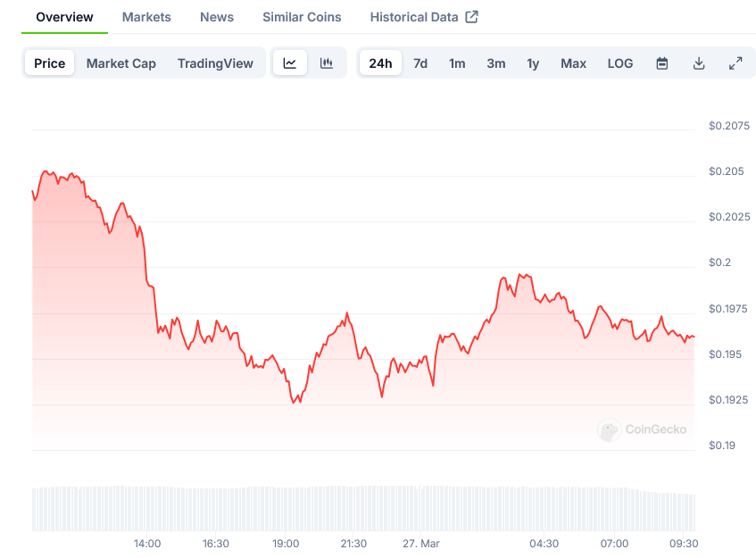Select the 1m time range

457,63
